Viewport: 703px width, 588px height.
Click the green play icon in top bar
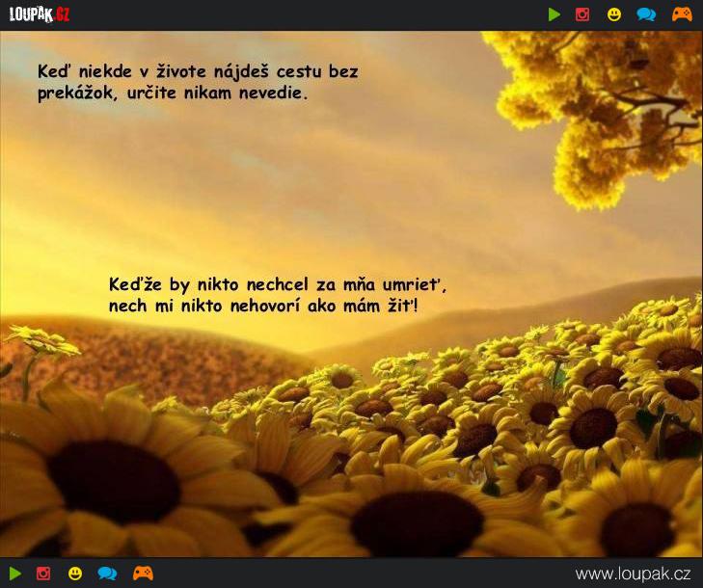coord(554,14)
